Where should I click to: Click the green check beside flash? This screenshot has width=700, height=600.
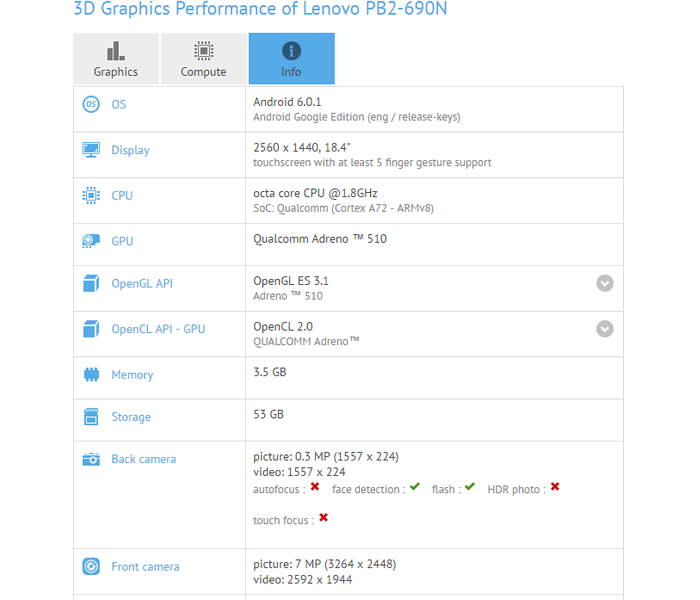click(x=470, y=487)
